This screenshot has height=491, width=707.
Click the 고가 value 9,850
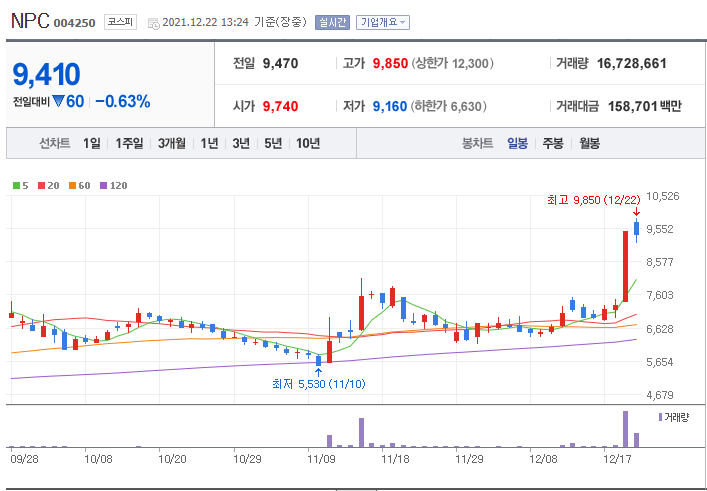tap(390, 64)
